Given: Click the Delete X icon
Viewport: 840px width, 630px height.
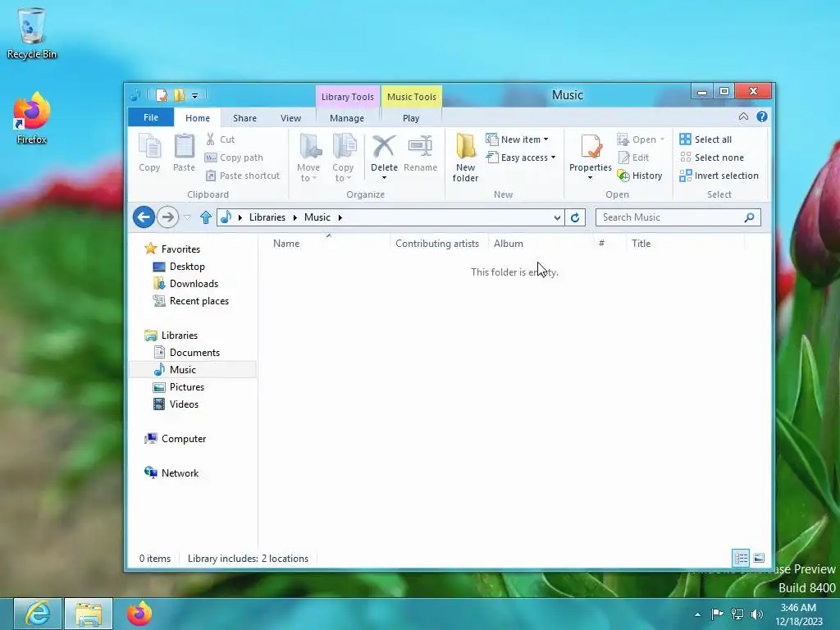Looking at the screenshot, I should [384, 147].
